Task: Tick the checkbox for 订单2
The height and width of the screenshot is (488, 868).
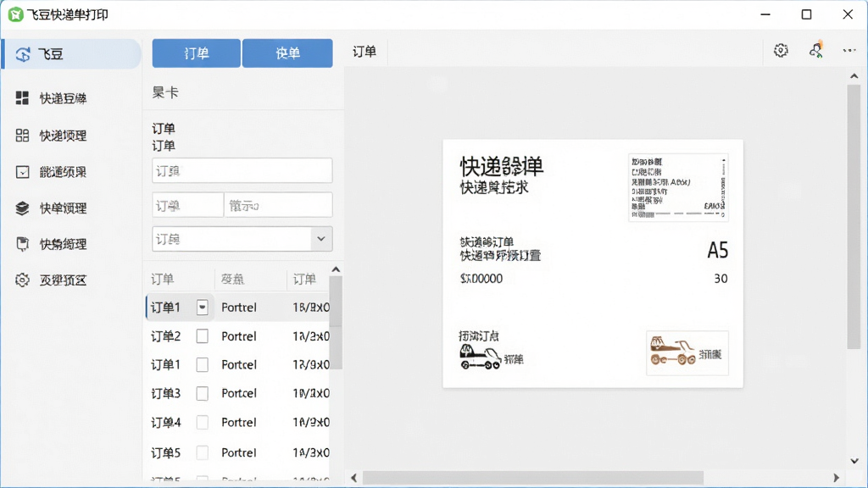Action: tap(202, 335)
